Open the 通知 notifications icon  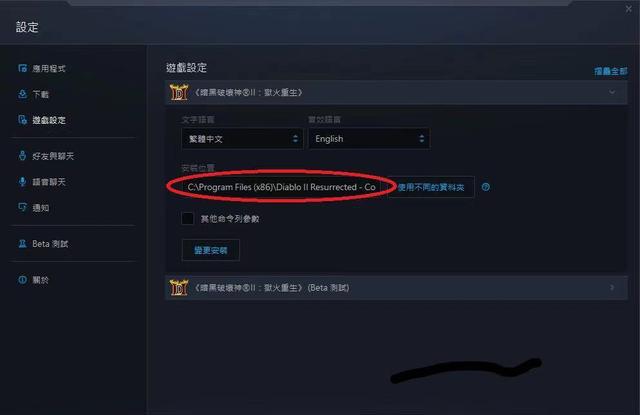(22, 207)
